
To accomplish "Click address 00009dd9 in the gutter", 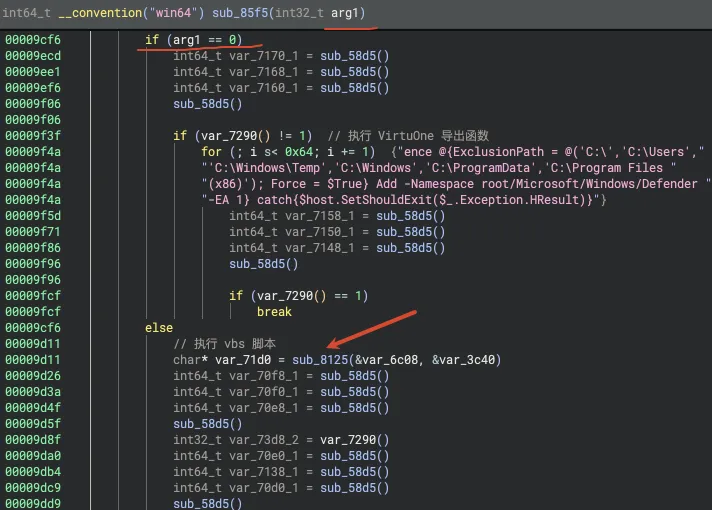I will point(33,503).
